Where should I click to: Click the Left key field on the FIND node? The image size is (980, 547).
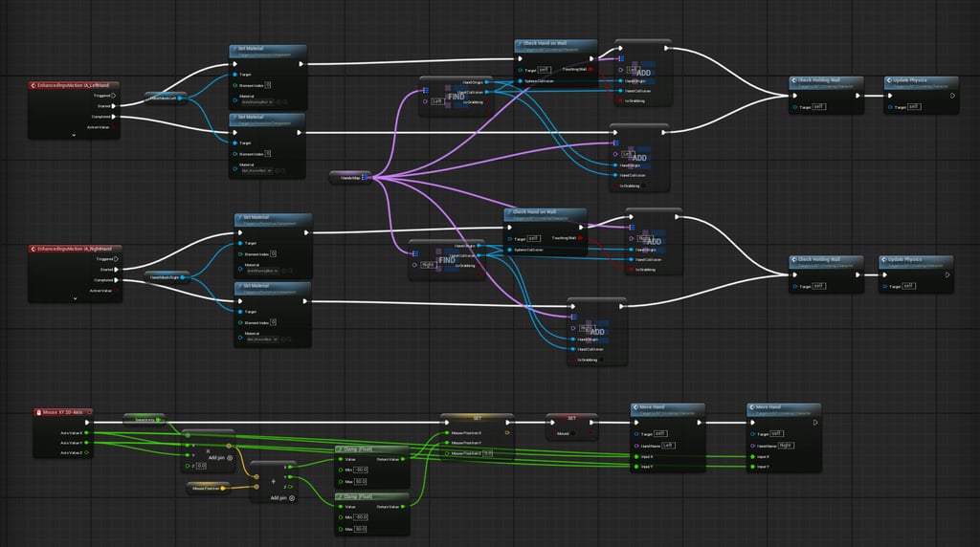(436, 101)
